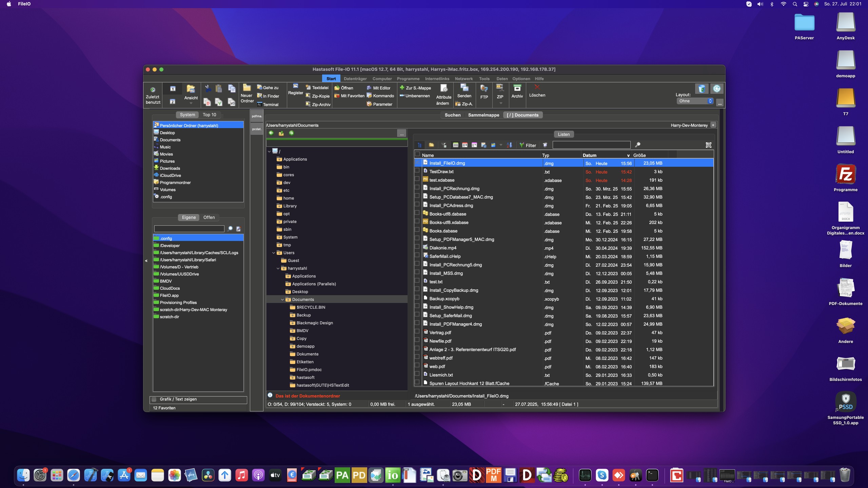Enable the checkbox next to TestDraw.txt
This screenshot has width=868, height=488.
click(417, 171)
